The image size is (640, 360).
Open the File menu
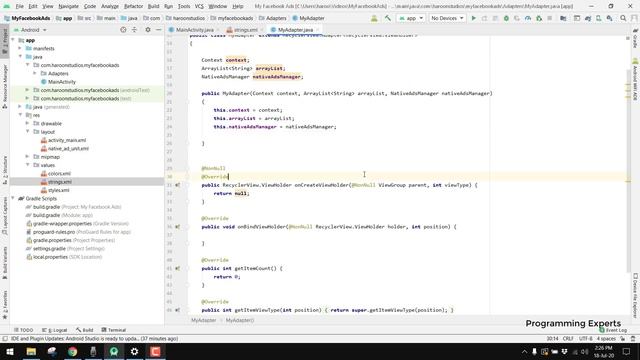click(20, 6)
